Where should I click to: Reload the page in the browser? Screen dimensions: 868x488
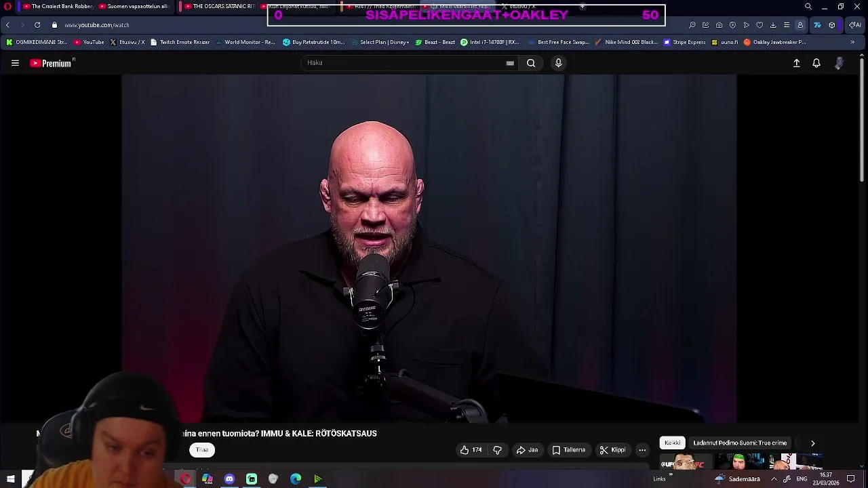pos(37,25)
